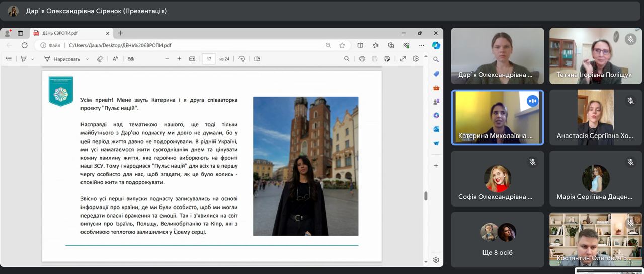Image resolution: width=644 pixels, height=274 pixels.
Task: Click the fit to width icon
Action: tap(192, 59)
